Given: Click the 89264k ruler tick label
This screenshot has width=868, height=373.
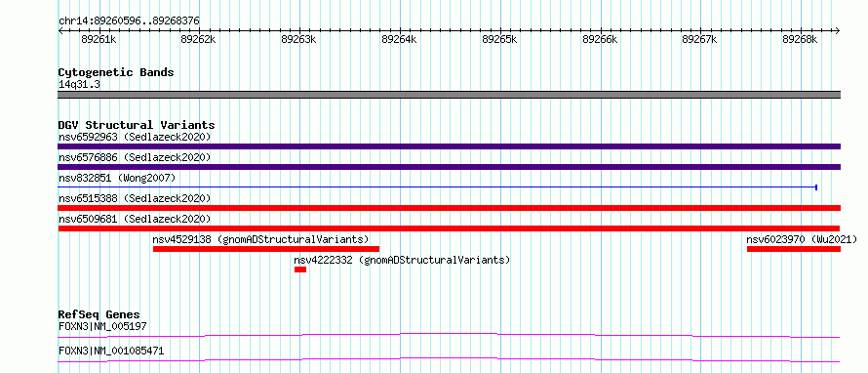Looking at the screenshot, I should pyautogui.click(x=400, y=39).
